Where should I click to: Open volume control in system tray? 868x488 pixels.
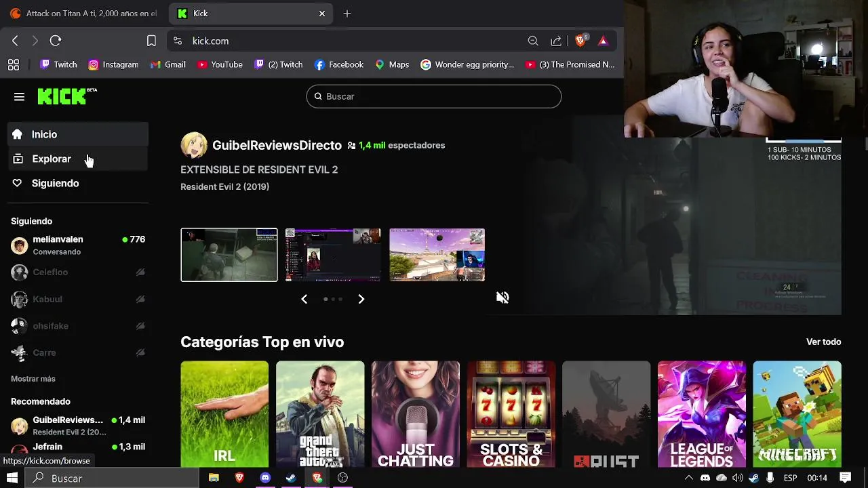[738, 478]
